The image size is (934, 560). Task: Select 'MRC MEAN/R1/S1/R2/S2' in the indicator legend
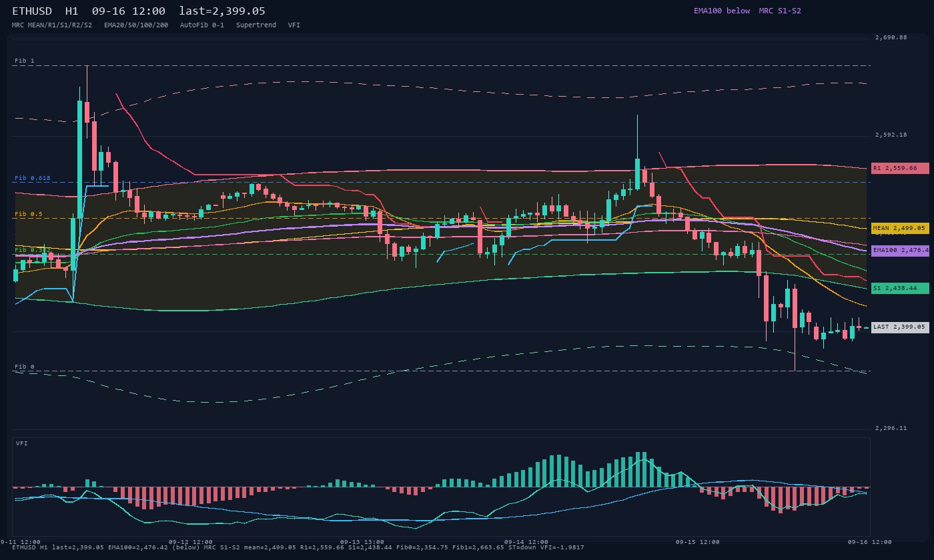52,25
